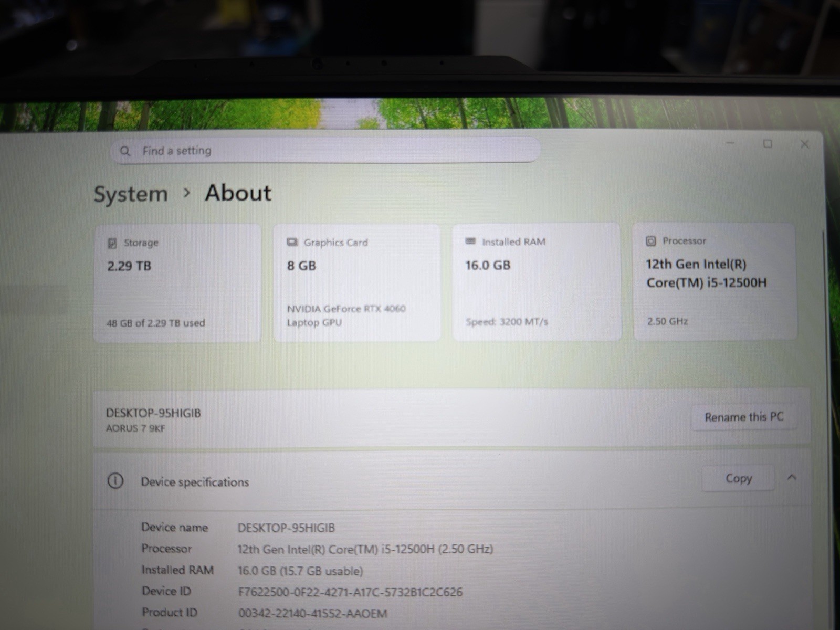Open the Installed RAM 16.0 GB card
Image resolution: width=840 pixels, height=630 pixels.
[x=537, y=282]
